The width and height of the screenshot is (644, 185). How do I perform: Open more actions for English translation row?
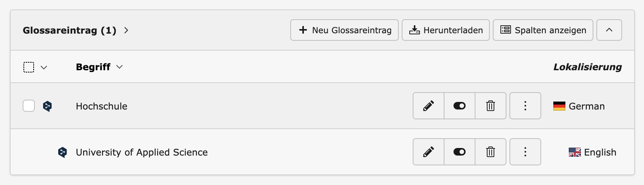point(525,152)
